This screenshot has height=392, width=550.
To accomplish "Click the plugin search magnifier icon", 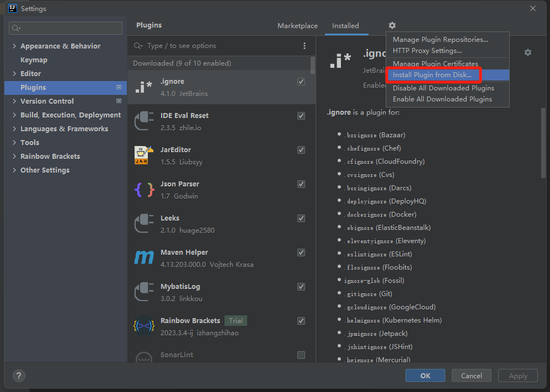I will pos(138,46).
